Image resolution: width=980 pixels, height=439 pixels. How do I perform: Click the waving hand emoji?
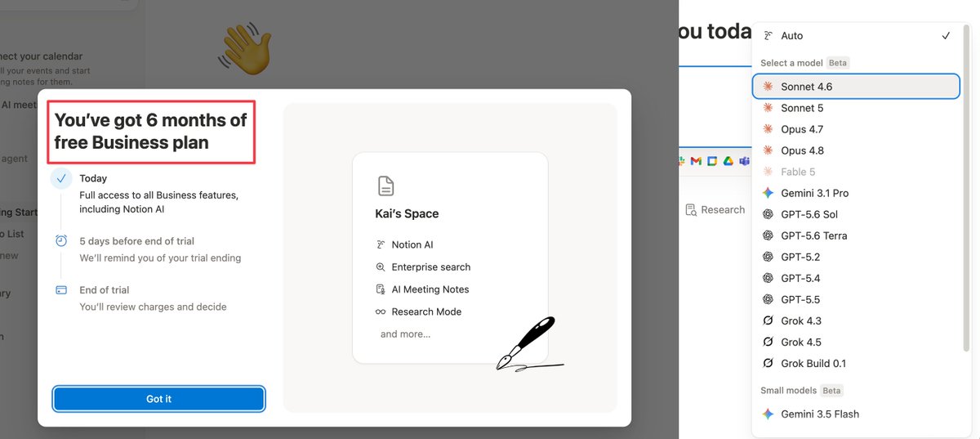244,48
